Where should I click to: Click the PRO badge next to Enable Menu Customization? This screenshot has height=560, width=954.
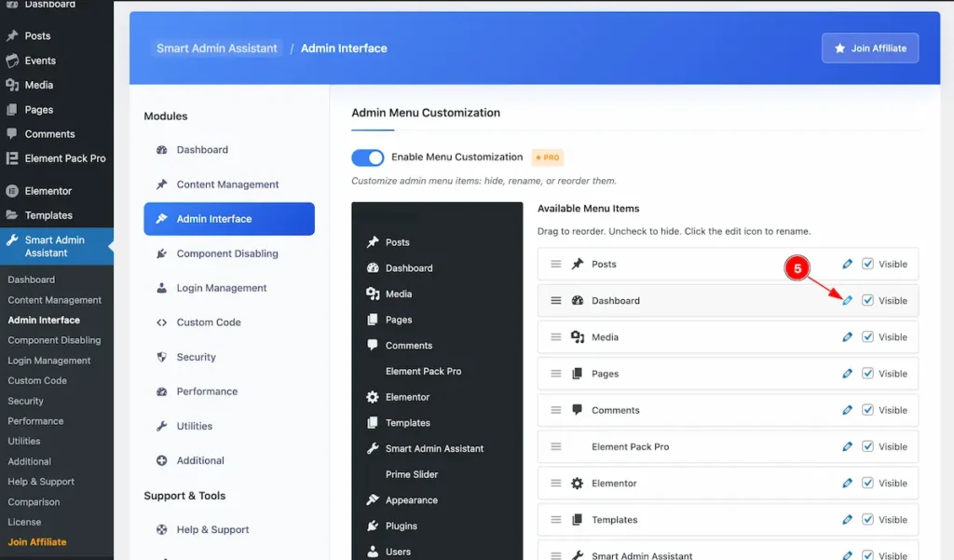point(548,157)
